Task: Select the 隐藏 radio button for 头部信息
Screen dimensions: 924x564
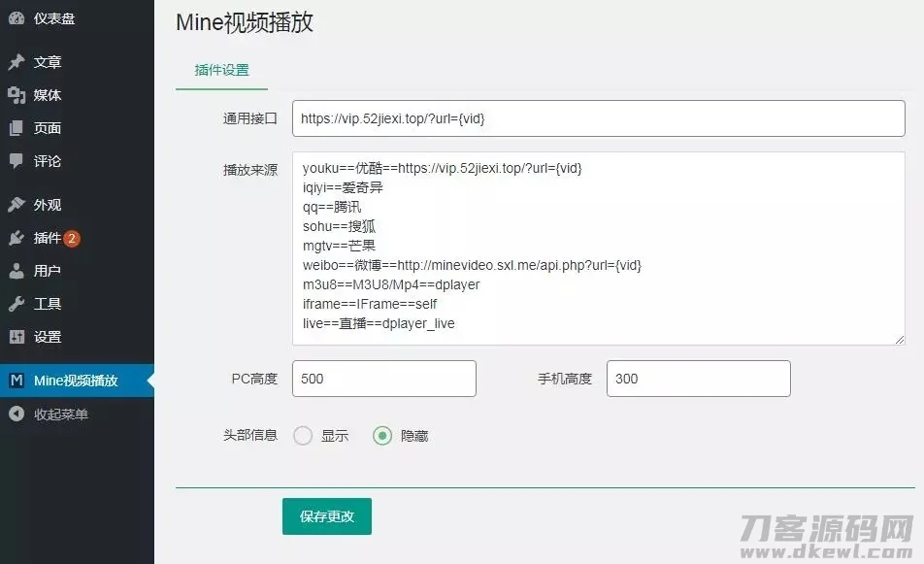Action: 382,435
